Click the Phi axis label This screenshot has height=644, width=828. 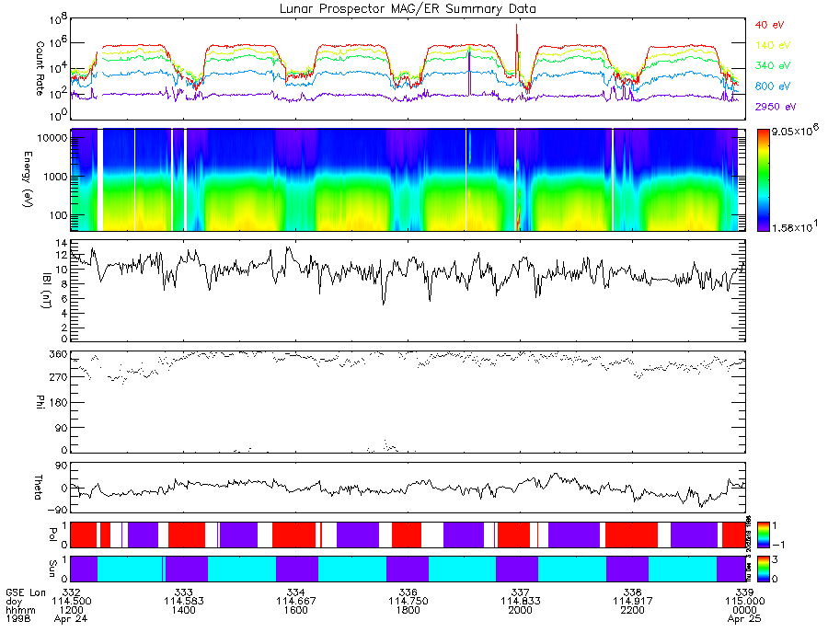tap(40, 402)
